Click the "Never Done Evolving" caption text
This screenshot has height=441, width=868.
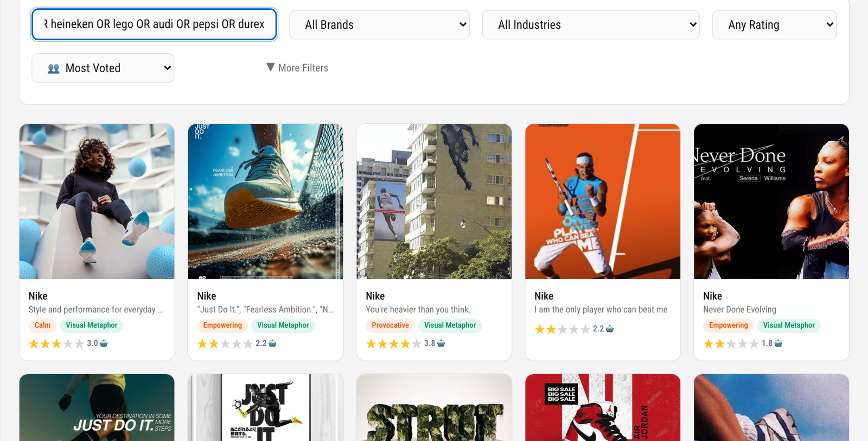(x=739, y=310)
